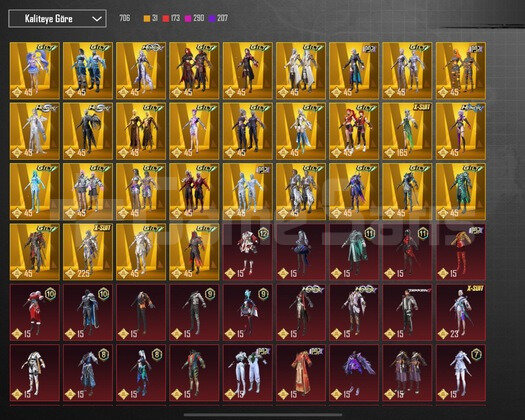
Task: Select the all-white armor gold outfit
Action: (x=141, y=252)
